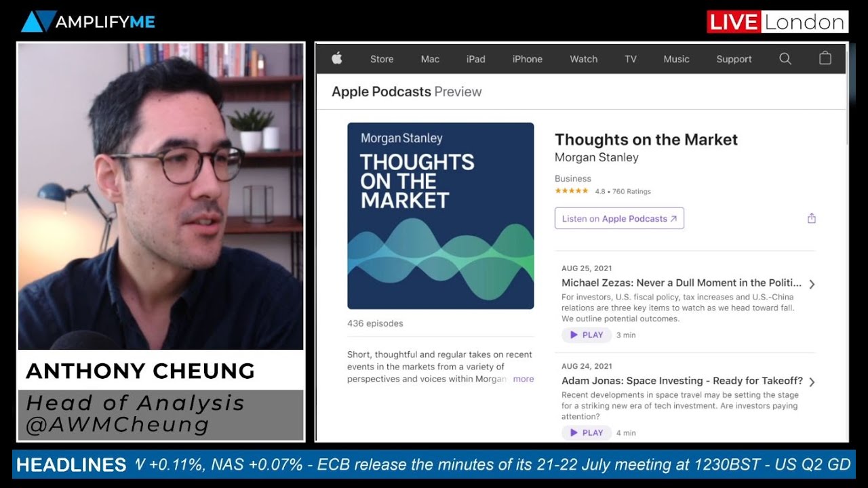
Task: Click the 760 Ratings text
Action: point(631,192)
